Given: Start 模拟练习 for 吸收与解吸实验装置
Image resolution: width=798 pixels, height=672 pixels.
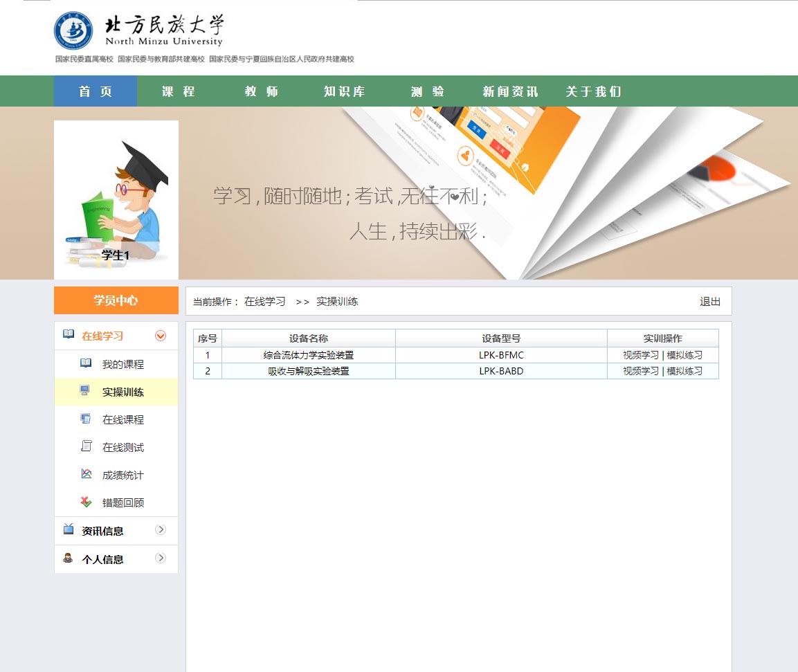Looking at the screenshot, I should pos(684,371).
